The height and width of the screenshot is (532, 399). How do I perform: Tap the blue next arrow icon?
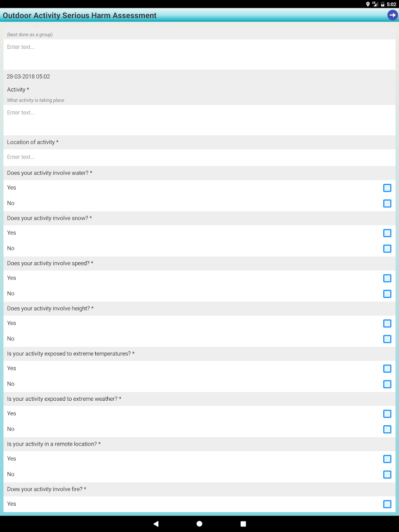(x=392, y=15)
